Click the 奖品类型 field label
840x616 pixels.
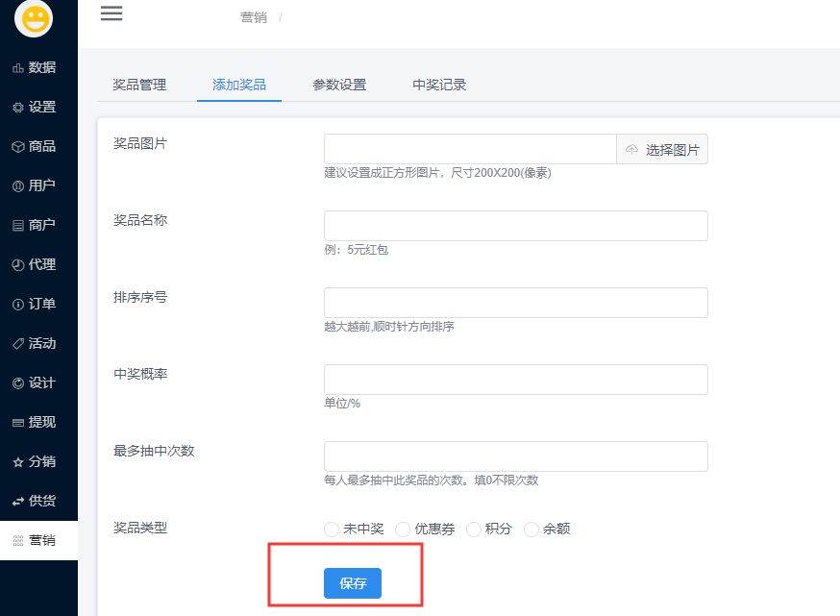point(140,529)
